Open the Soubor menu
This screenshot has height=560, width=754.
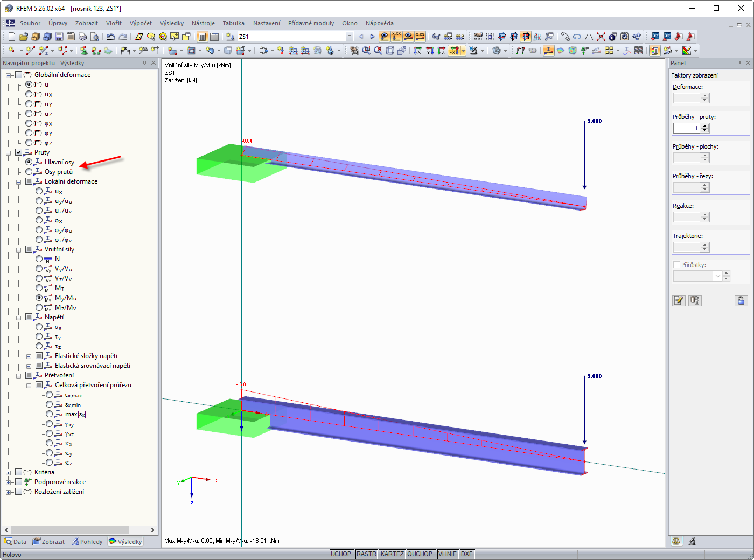click(30, 23)
